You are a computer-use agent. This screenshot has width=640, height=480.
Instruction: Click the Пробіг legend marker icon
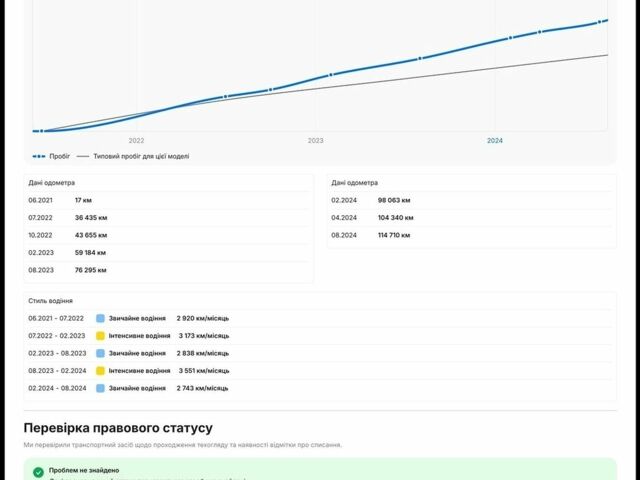coord(39,156)
